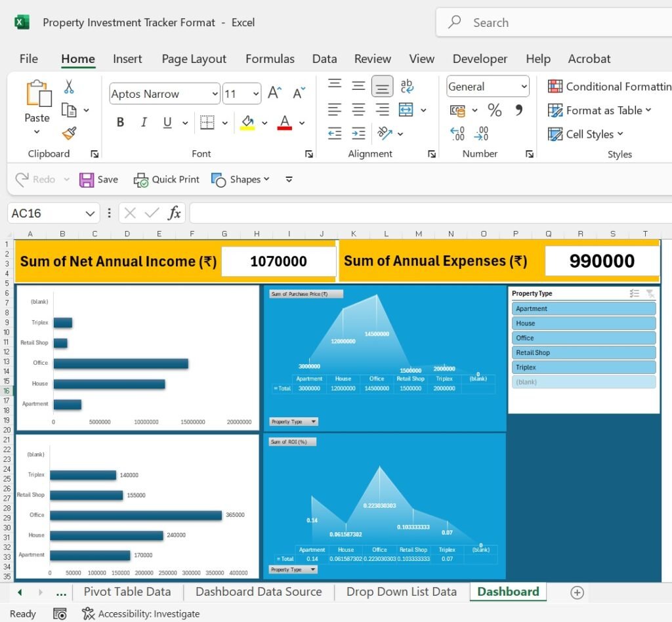The width and height of the screenshot is (672, 622).
Task: Open the Data tab
Action: (324, 58)
